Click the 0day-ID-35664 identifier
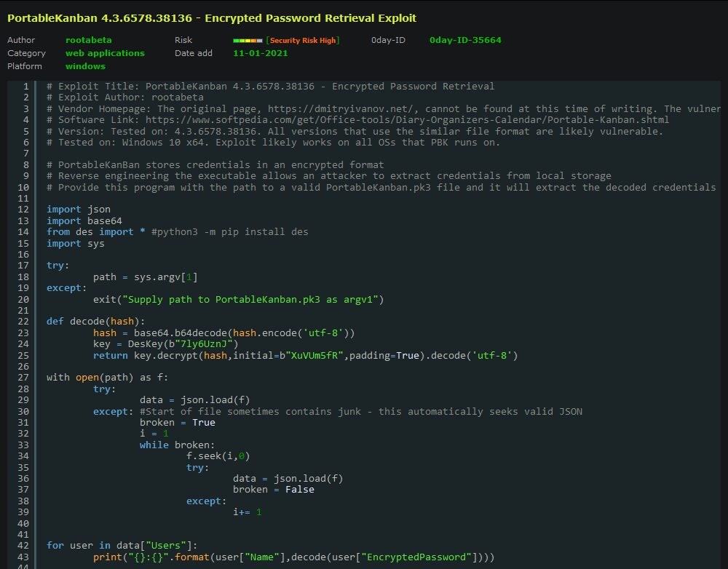Screen dimensions: 728x569 [x=465, y=40]
